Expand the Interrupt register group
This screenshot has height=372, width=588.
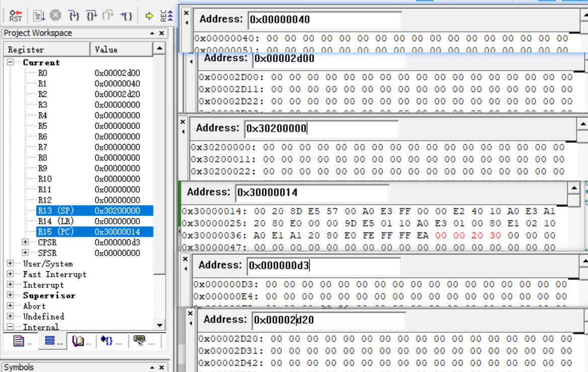[10, 284]
